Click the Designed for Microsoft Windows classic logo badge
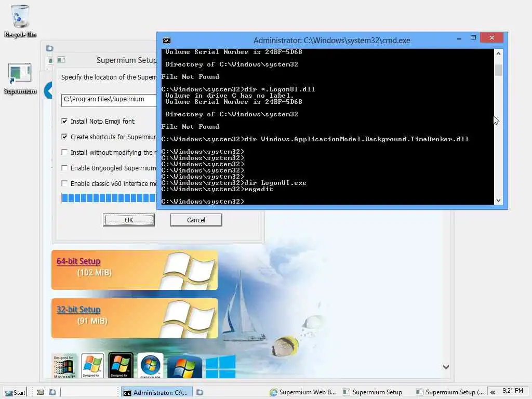The height and width of the screenshot is (399, 532). (64, 366)
